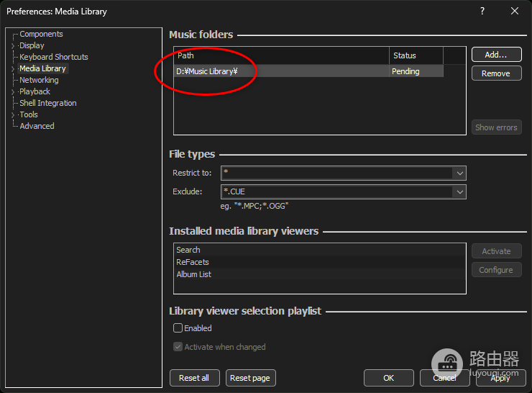The image size is (532, 393).
Task: Select the ReFacets library viewer
Action: [320, 262]
